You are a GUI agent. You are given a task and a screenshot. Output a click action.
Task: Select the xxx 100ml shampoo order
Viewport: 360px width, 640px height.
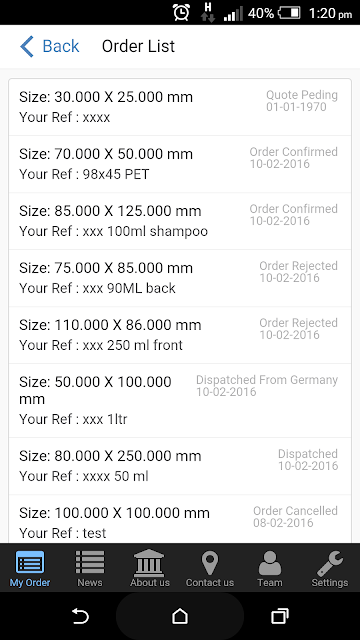click(x=180, y=221)
